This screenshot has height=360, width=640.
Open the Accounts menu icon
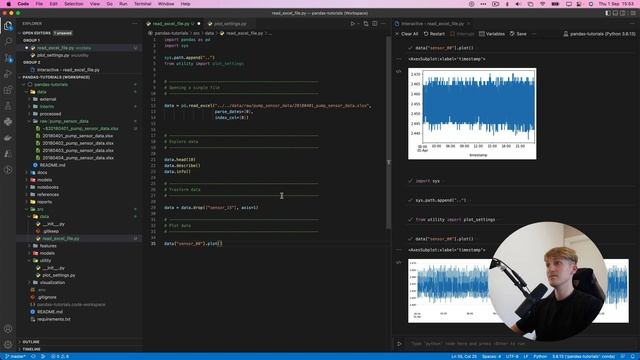tap(8, 329)
